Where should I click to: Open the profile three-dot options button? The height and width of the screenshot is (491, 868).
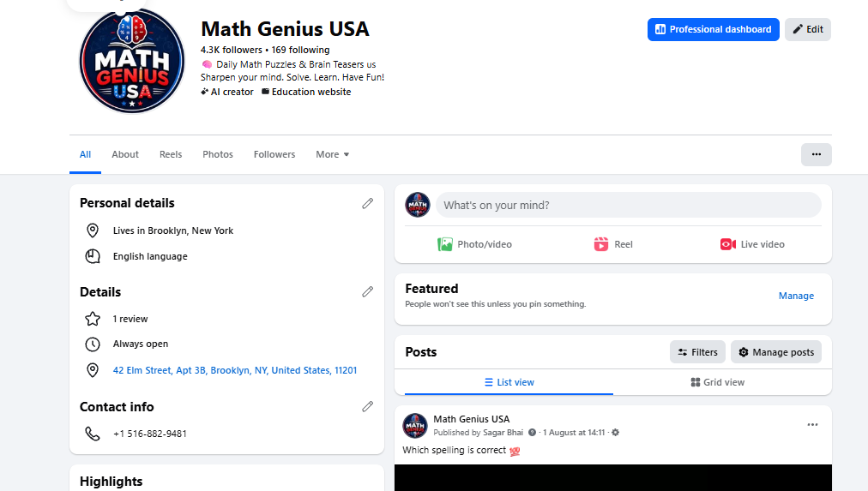click(x=816, y=154)
